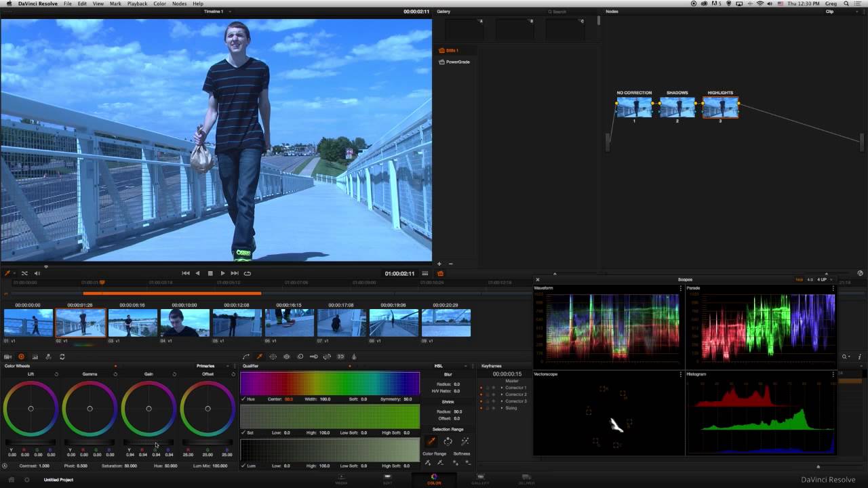Toggle the Corrector 2 keyframe dot
The width and height of the screenshot is (868, 488).
point(481,394)
